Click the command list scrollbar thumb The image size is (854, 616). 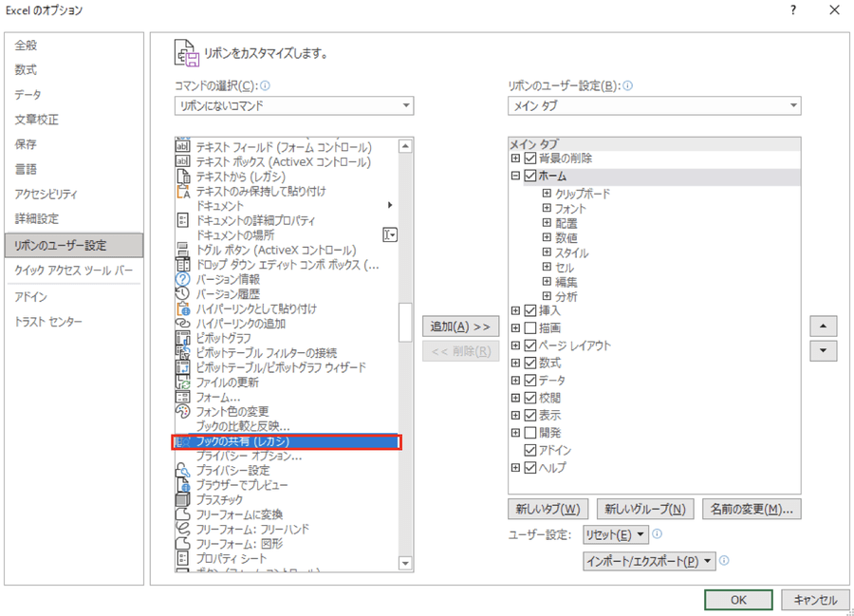(x=405, y=322)
